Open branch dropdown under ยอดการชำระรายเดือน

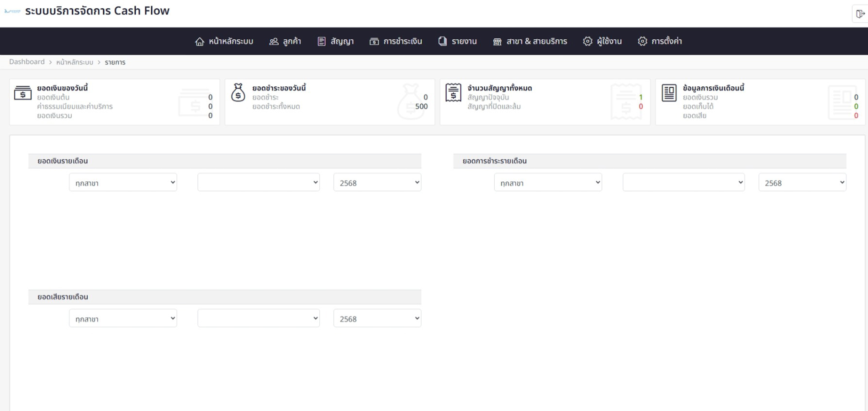pos(548,183)
